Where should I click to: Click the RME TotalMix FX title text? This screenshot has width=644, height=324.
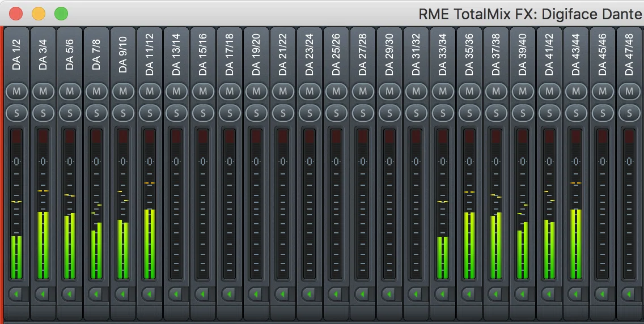(x=531, y=14)
